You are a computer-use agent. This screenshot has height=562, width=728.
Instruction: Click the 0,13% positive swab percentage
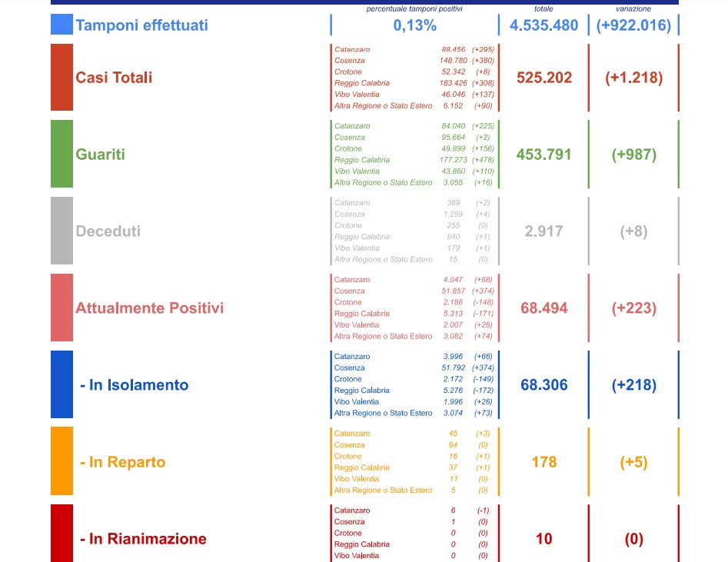[414, 25]
